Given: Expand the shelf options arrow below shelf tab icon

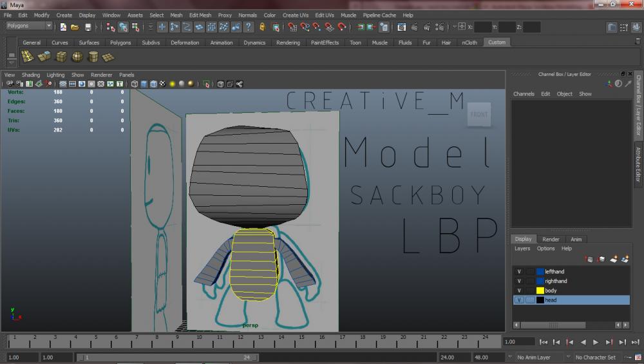Looking at the screenshot, I should (12, 63).
